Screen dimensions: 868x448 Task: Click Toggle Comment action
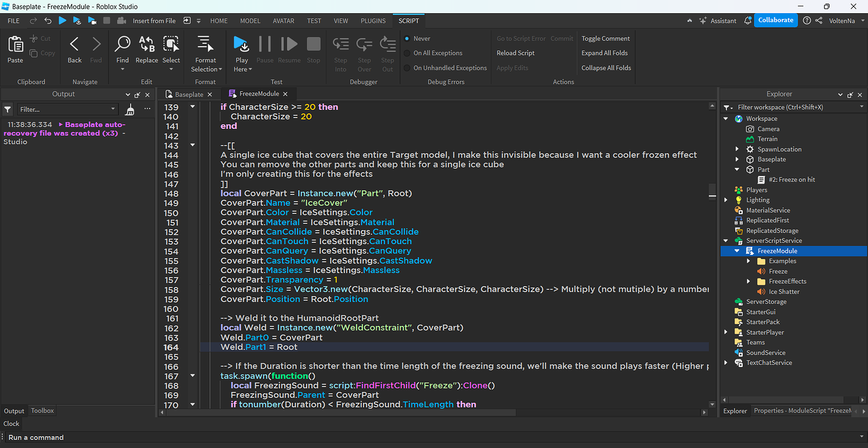pos(605,38)
